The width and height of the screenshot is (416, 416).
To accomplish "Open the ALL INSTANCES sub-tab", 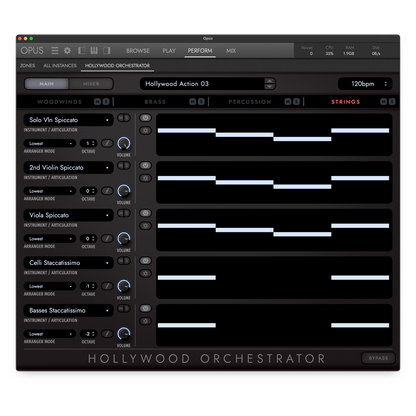I will [60, 66].
